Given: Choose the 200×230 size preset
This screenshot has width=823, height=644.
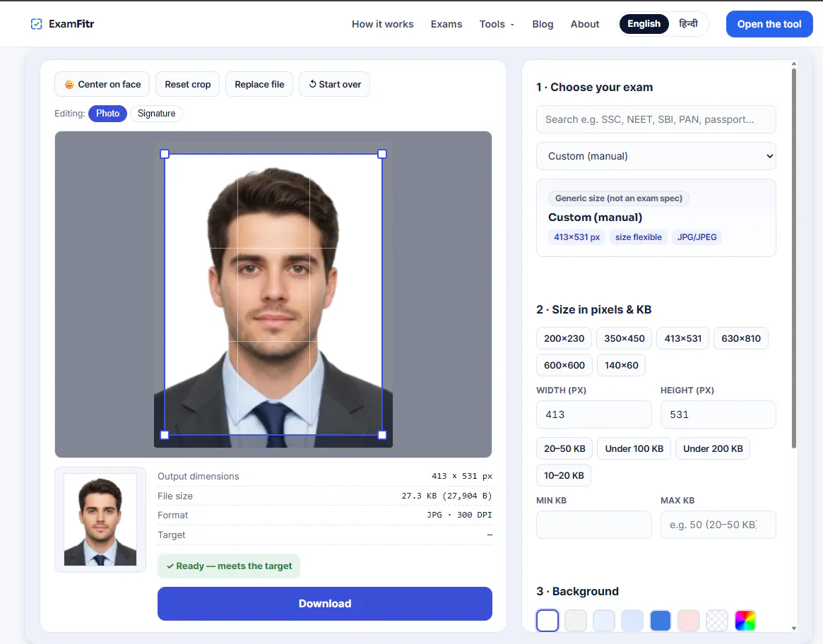Looking at the screenshot, I should click(564, 338).
